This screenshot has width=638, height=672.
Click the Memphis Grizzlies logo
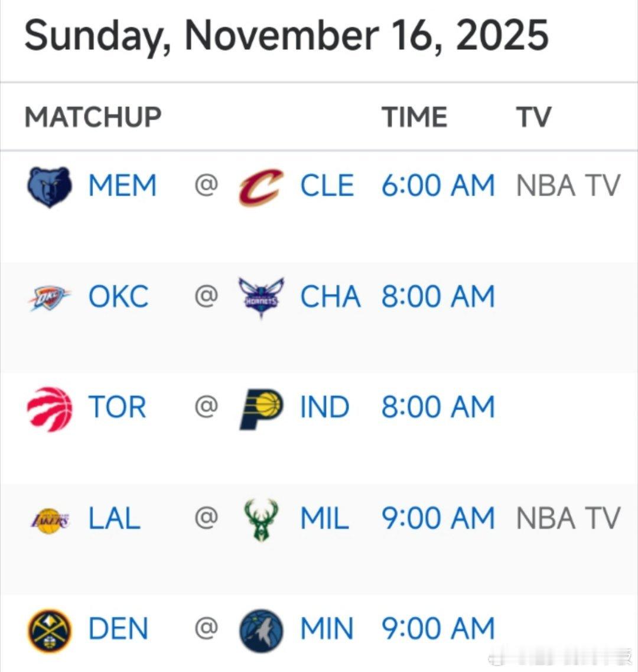click(x=50, y=187)
